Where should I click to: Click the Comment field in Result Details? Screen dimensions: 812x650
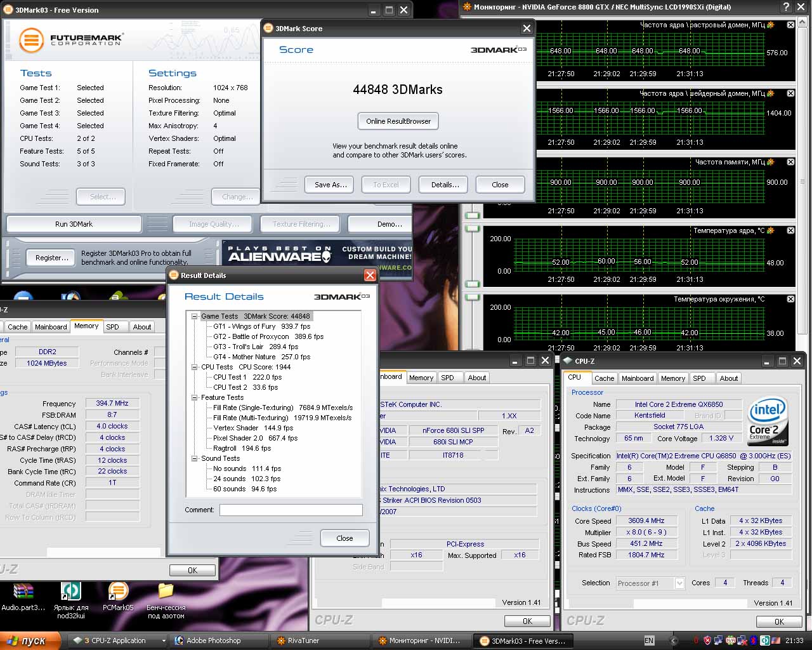click(291, 510)
